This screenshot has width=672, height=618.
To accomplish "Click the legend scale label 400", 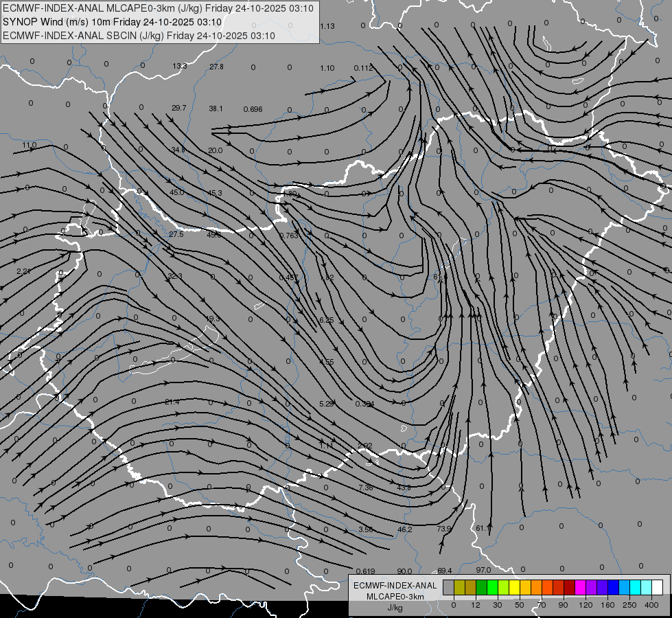I will point(651,605).
